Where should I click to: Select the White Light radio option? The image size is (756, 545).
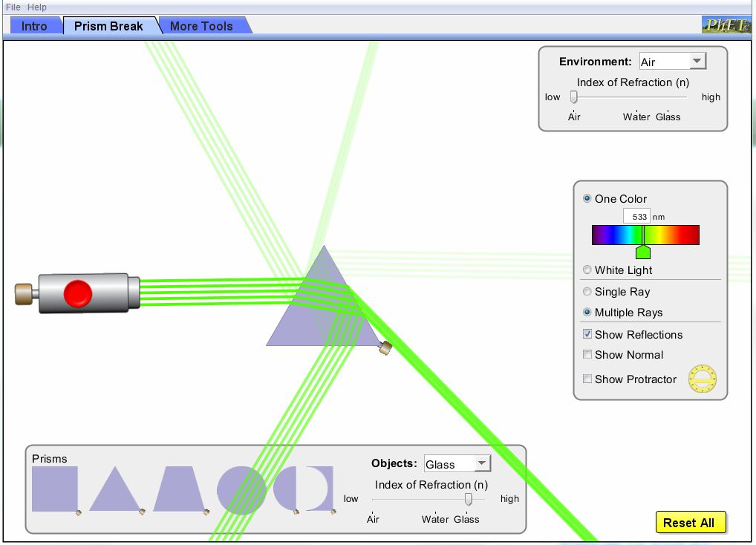point(588,270)
